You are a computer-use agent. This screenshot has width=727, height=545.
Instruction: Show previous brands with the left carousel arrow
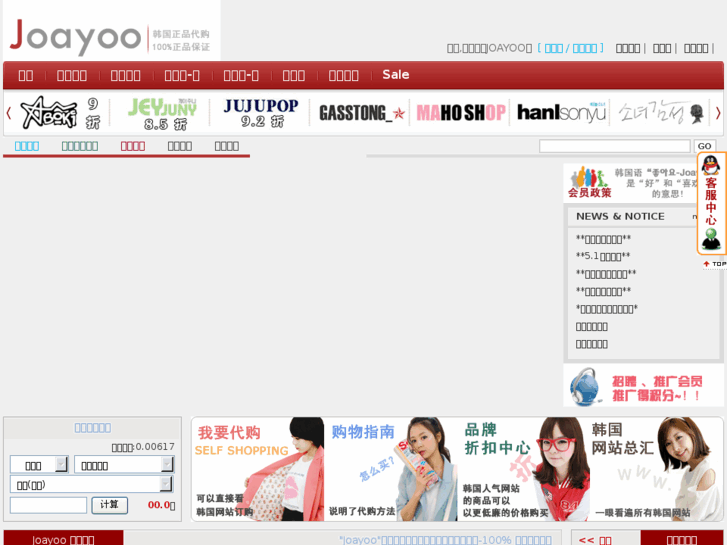point(8,112)
